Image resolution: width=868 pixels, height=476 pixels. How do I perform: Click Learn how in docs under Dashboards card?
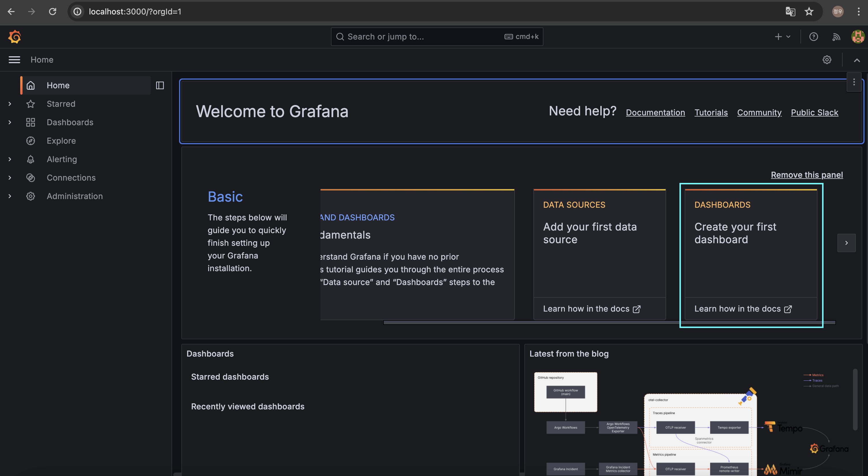743,309
